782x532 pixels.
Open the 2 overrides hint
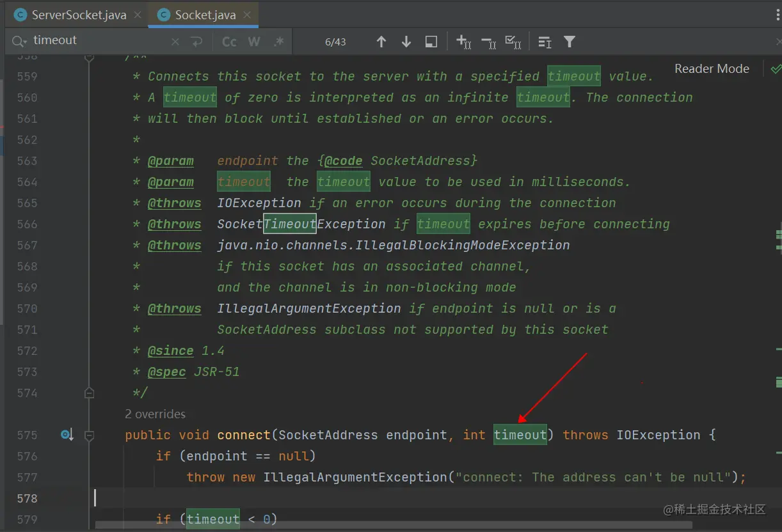pyautogui.click(x=156, y=414)
